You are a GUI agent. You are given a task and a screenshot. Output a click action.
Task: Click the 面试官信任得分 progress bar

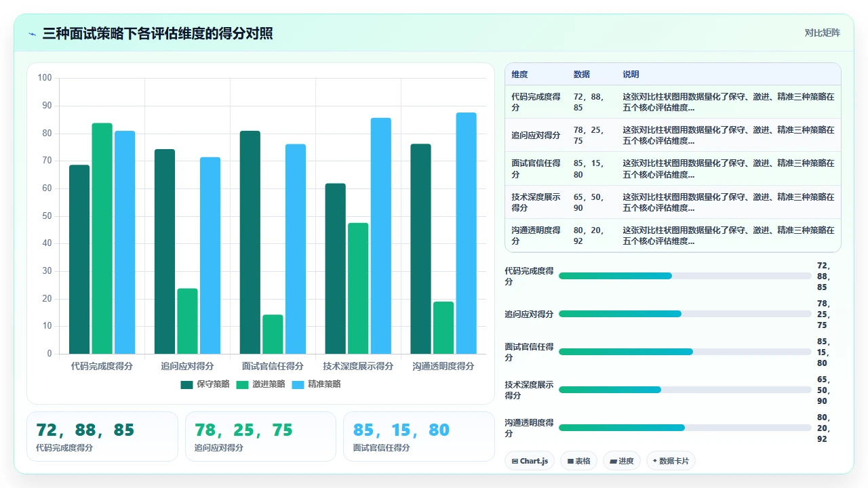(685, 352)
